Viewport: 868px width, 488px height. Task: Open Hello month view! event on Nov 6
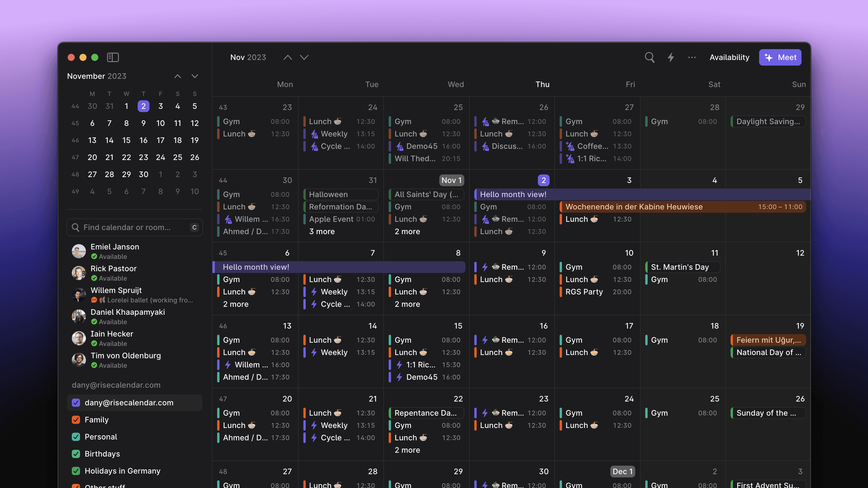(339, 267)
